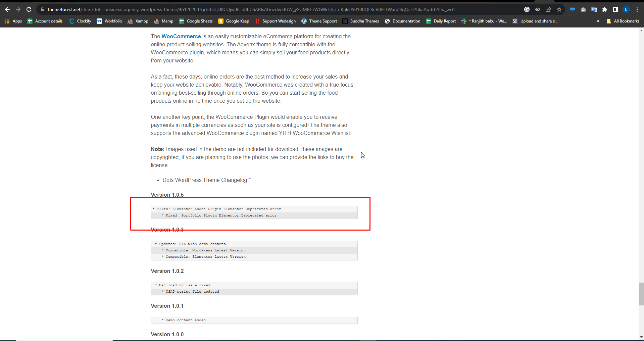644x341 pixels.
Task: Open the Daily Report bookmark
Action: coord(441,21)
